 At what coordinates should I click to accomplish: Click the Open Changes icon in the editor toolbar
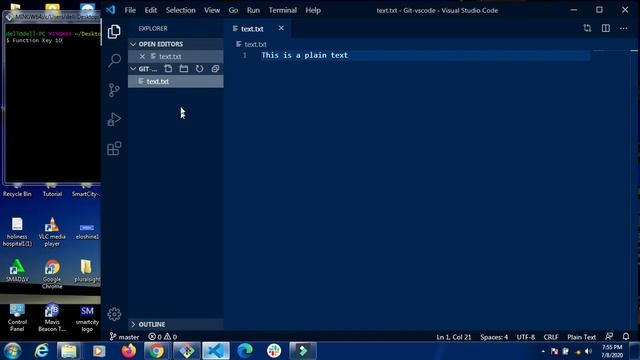(587, 28)
